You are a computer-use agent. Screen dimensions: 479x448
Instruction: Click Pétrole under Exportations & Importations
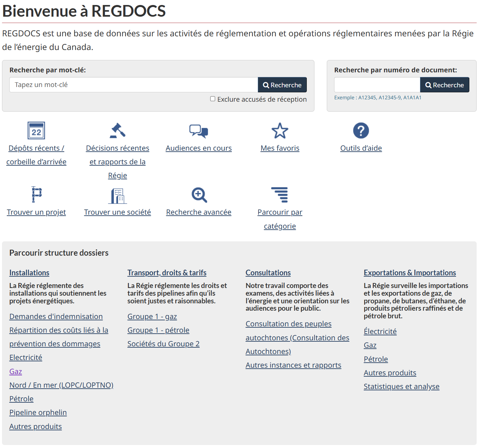click(376, 359)
